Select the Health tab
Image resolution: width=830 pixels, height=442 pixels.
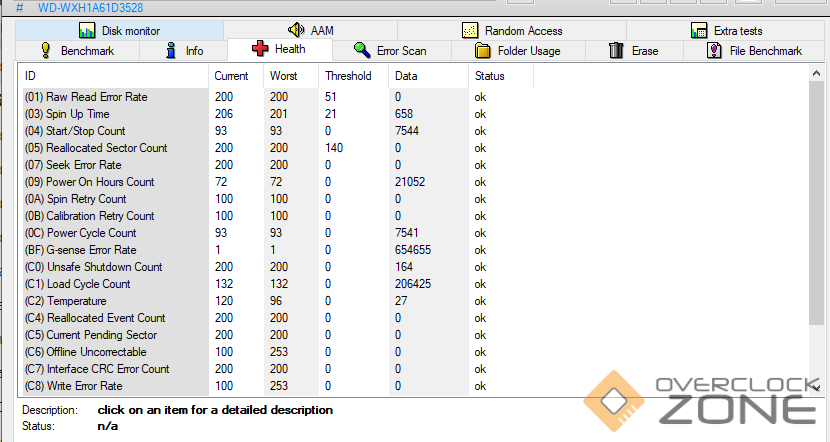coord(280,49)
